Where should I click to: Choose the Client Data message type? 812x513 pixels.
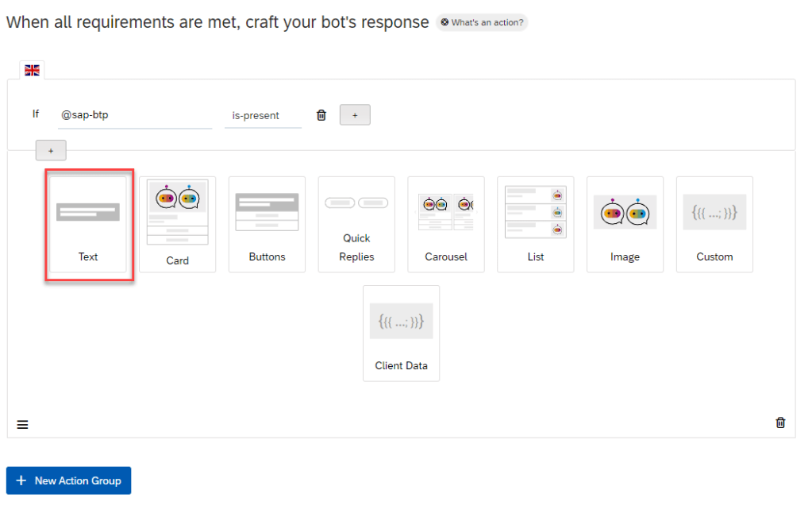pos(401,334)
